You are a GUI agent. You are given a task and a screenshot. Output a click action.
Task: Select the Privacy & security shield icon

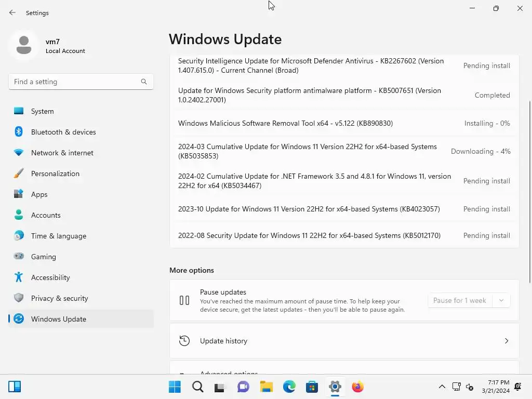coord(19,298)
